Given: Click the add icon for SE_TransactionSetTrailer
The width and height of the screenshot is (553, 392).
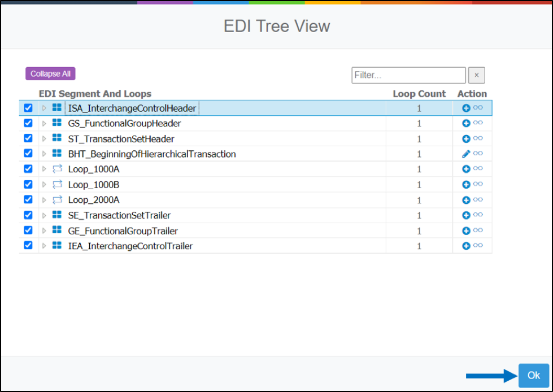Looking at the screenshot, I should 466,215.
